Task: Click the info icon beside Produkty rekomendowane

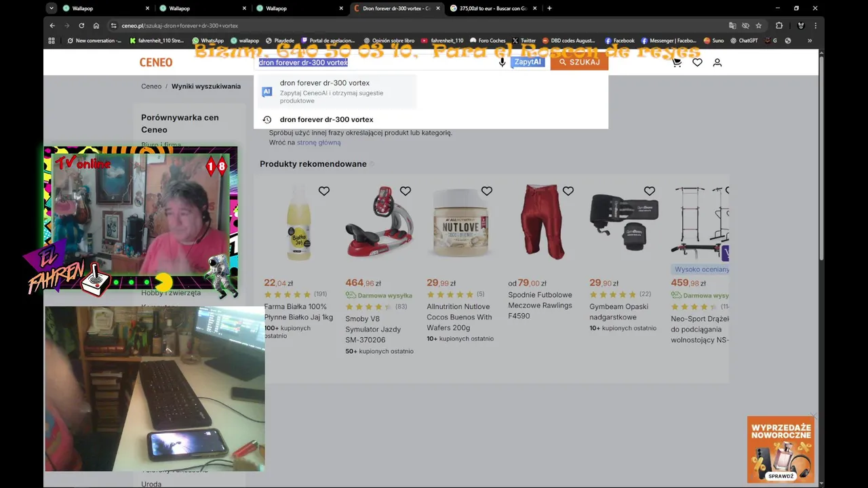Action: tap(372, 164)
